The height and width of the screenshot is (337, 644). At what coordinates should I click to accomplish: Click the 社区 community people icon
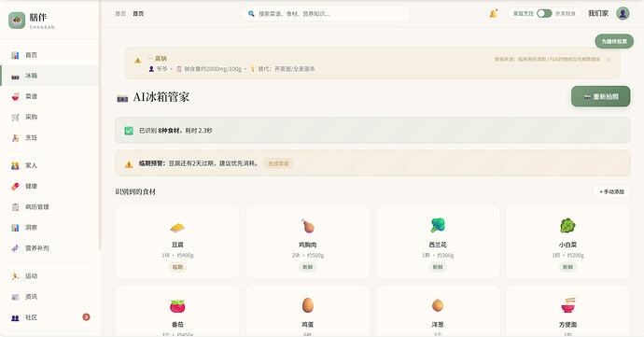[15, 317]
